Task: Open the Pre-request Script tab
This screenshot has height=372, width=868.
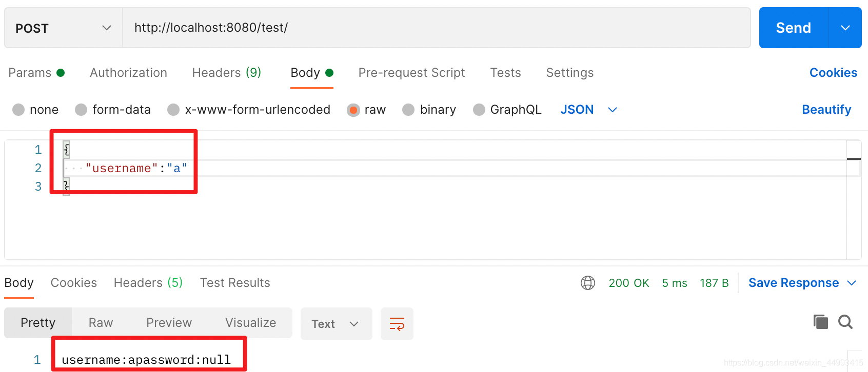Action: [411, 73]
